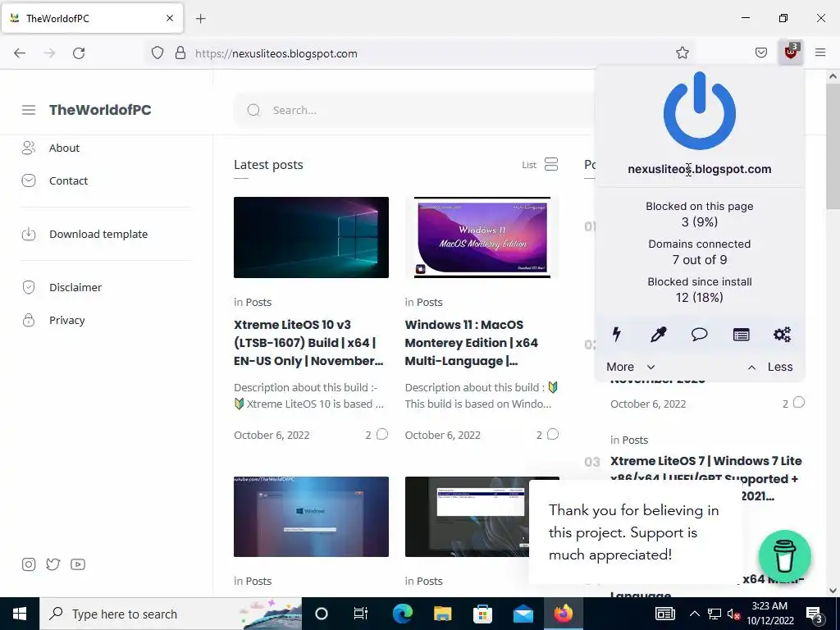Open Firefox application menu hamburger
Viewport: 840px width, 630px height.
pos(820,52)
